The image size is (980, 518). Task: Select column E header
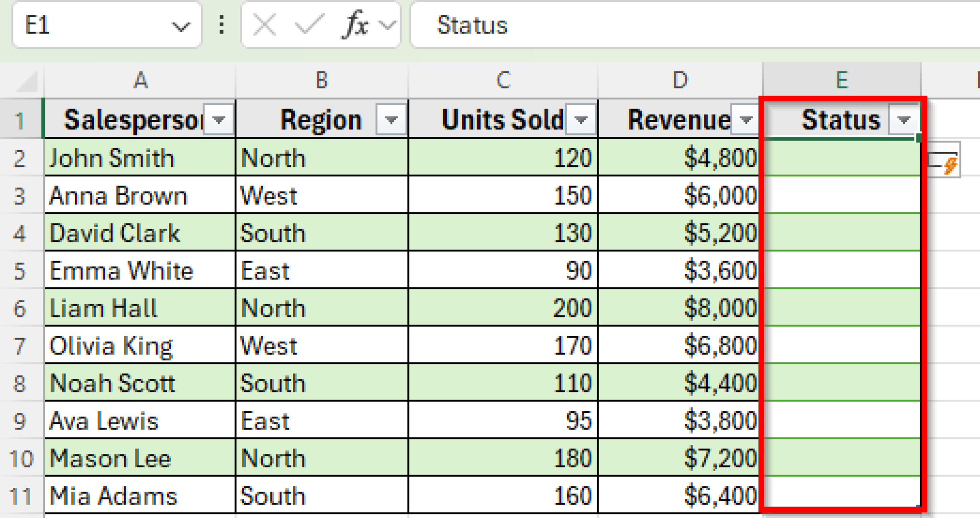click(842, 80)
